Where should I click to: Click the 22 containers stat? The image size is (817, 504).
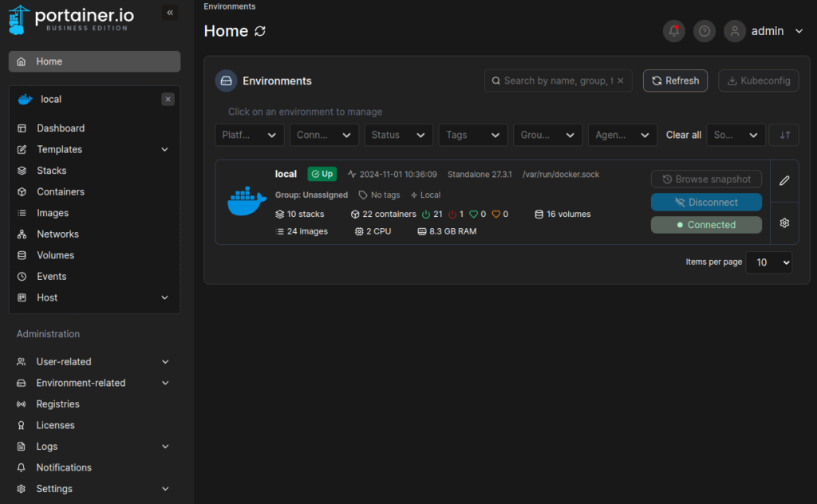(x=384, y=214)
